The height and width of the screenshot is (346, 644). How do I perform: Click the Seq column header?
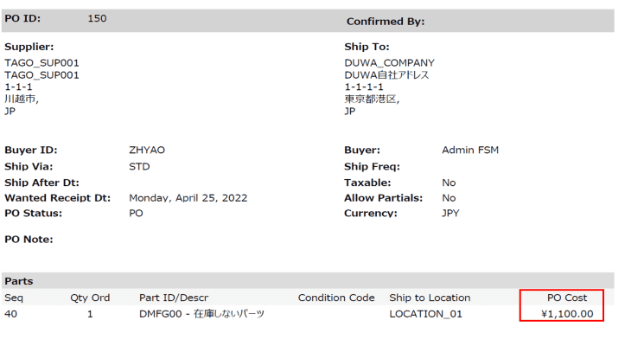(13, 298)
